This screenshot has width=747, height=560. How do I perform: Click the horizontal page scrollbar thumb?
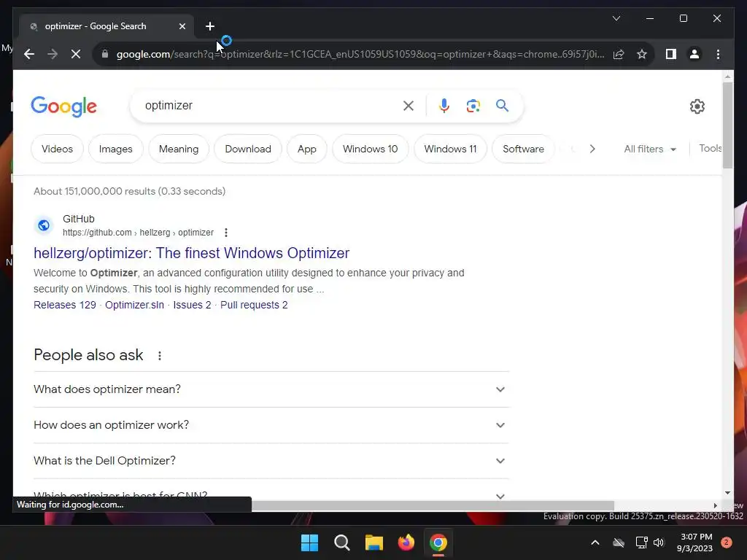click(433, 505)
